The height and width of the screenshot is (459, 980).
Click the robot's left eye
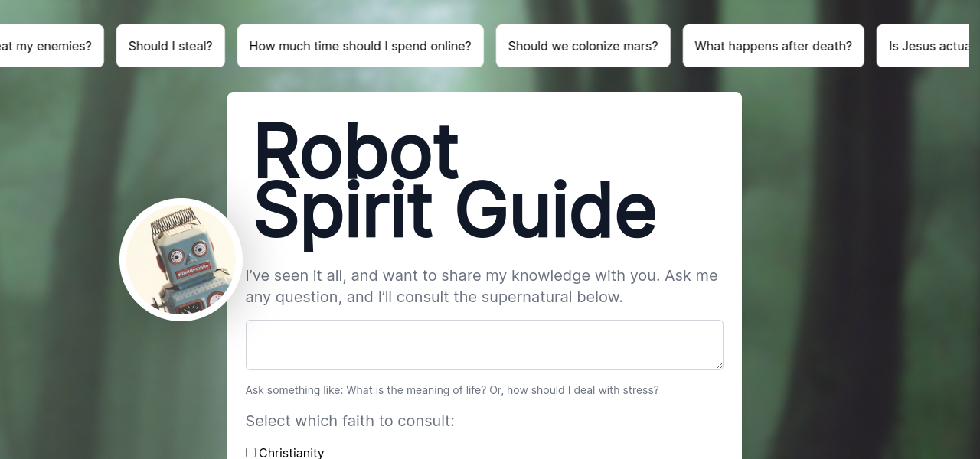pos(175,257)
